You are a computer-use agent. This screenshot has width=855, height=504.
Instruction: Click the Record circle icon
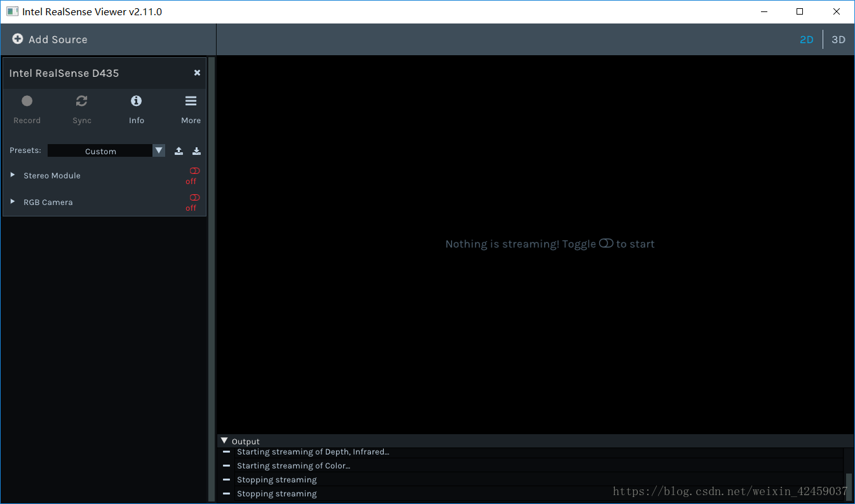pos(27,101)
